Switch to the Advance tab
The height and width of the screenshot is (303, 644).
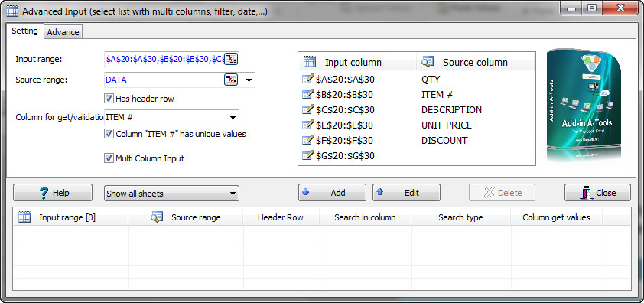point(63,32)
